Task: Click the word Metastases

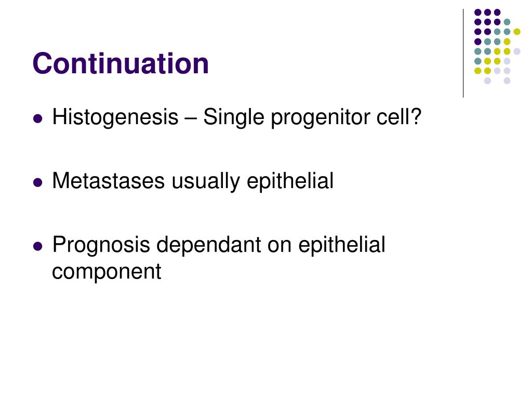Action: coord(108,181)
